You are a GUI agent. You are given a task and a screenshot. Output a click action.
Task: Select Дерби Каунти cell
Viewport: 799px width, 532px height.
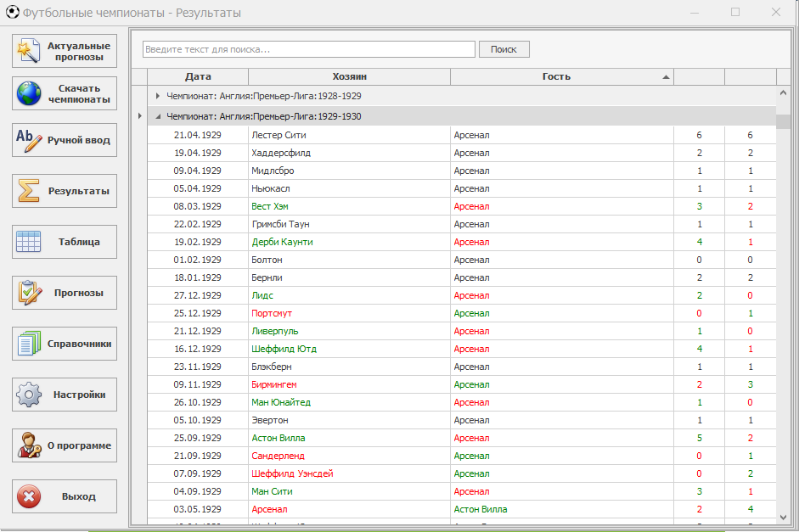pos(350,242)
